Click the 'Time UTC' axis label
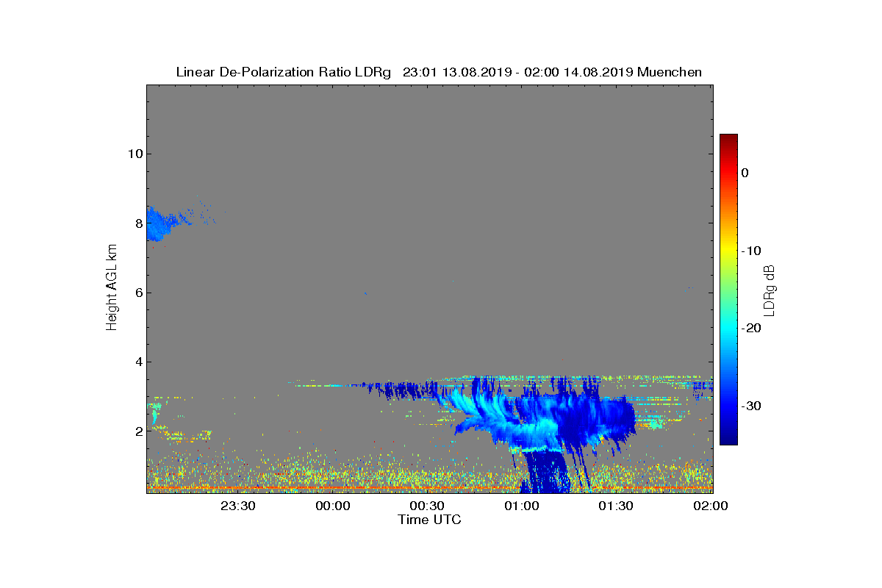This screenshot has width=882, height=588. [430, 520]
